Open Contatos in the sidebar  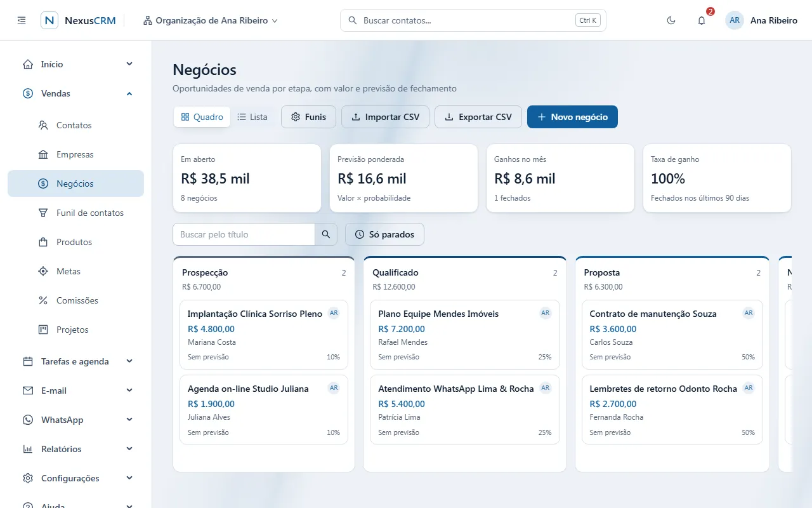[75, 125]
